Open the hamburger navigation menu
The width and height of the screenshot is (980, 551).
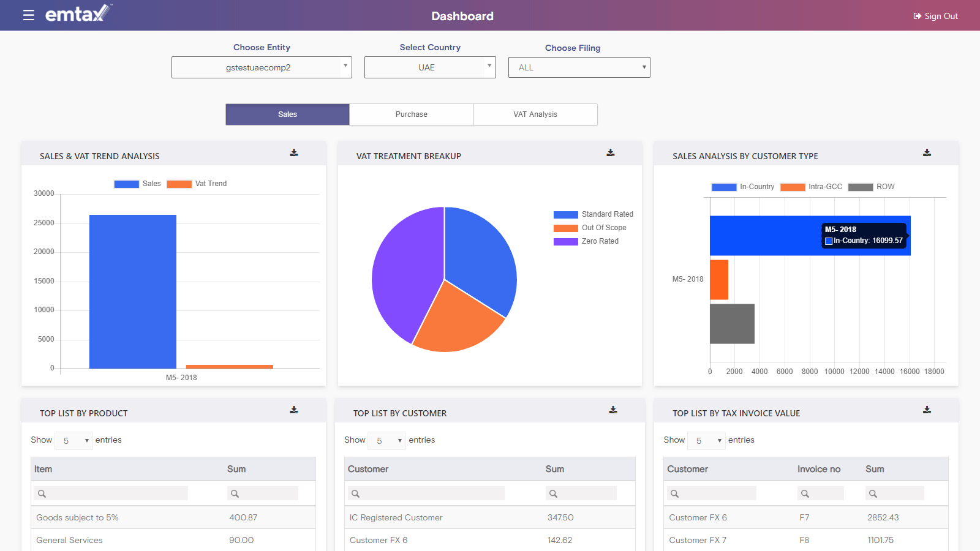(28, 15)
